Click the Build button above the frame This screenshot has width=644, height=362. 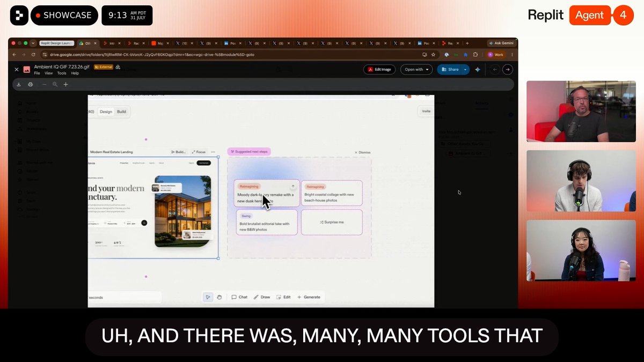click(x=178, y=152)
